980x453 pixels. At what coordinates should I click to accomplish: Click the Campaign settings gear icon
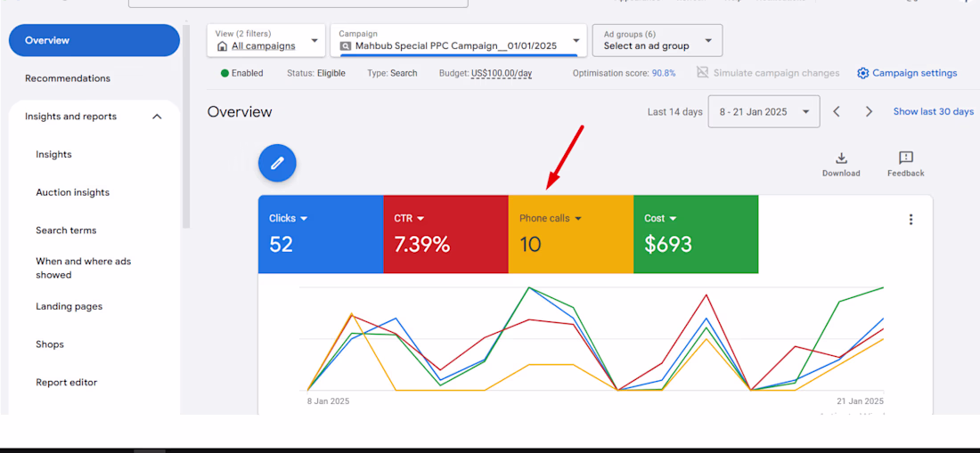tap(863, 73)
